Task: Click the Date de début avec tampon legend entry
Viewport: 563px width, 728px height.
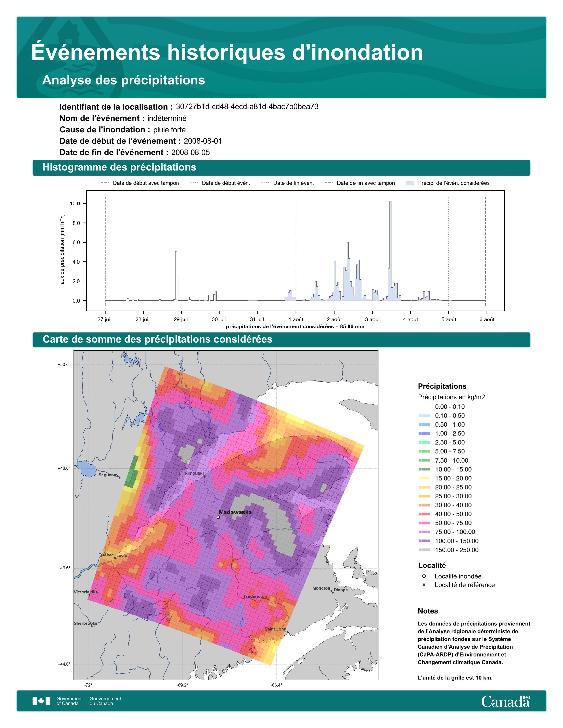Action: click(x=139, y=183)
